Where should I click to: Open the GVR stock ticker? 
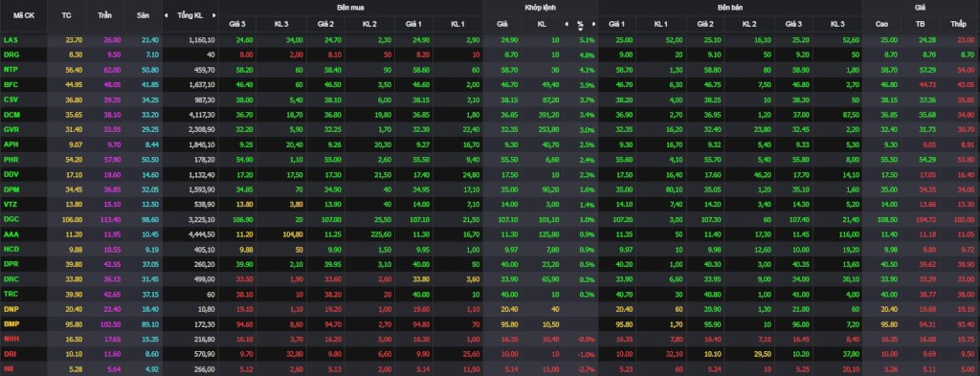click(x=11, y=129)
